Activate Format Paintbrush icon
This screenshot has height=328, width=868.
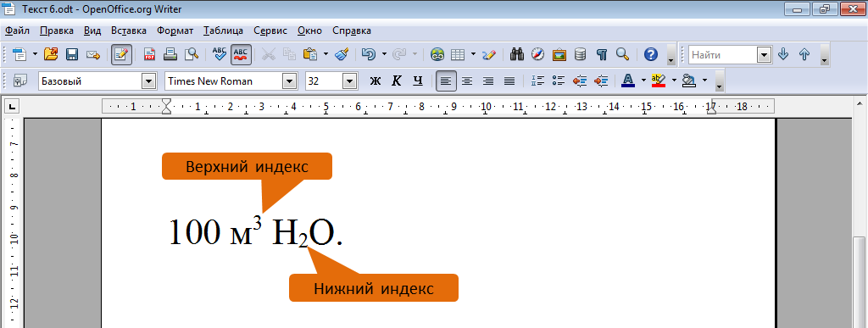(x=342, y=54)
